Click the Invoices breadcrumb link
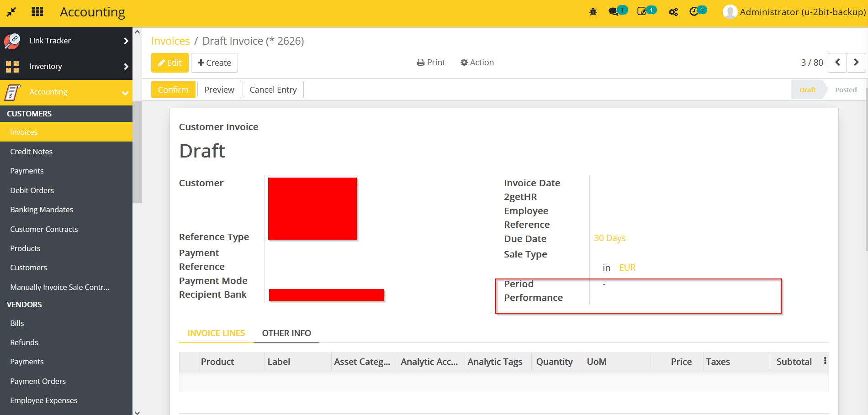Image resolution: width=868 pixels, height=415 pixels. [x=170, y=41]
